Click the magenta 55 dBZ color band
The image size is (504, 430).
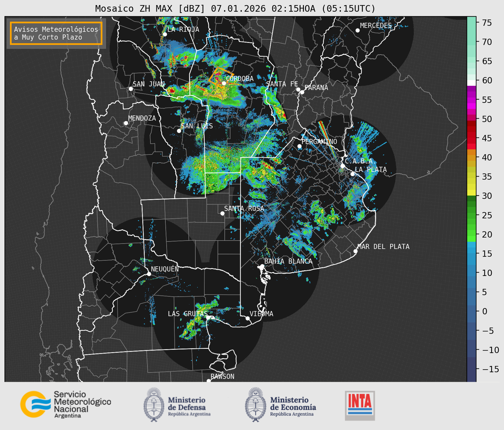471,100
